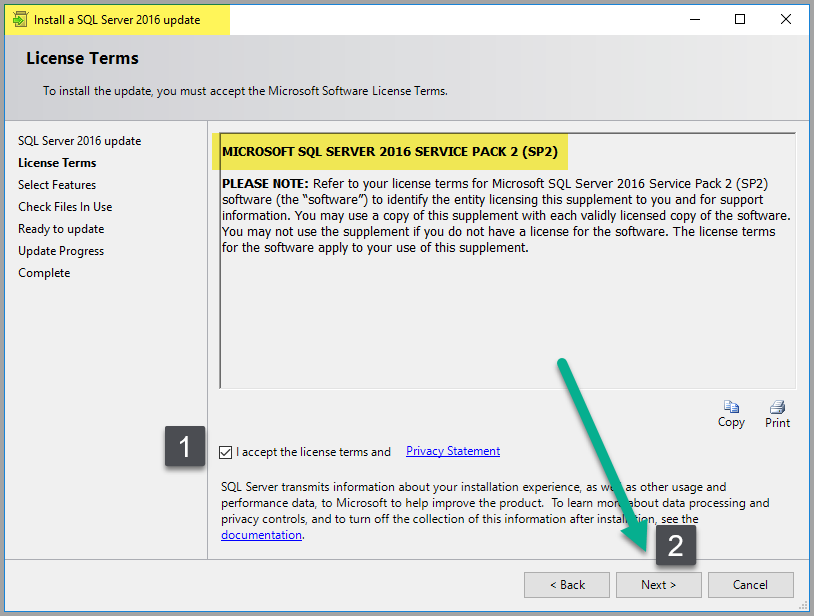
Task: Click the Back button
Action: (x=567, y=585)
